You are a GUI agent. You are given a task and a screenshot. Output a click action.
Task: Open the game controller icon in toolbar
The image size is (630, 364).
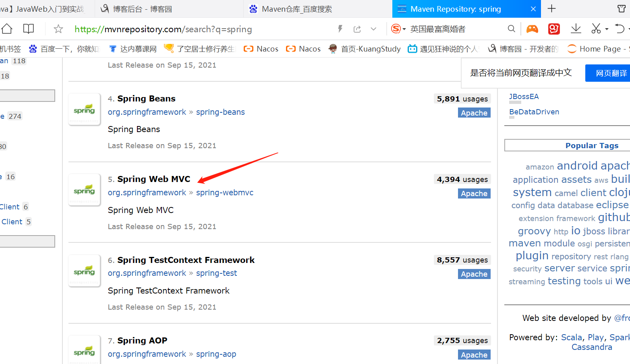(x=533, y=29)
